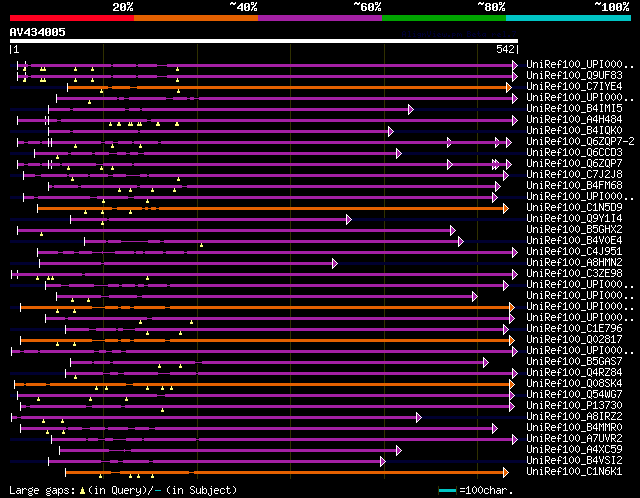The height and width of the screenshot is (498, 640).
Task: Select the UniRef100_Q08SK4 hit label
Action: click(574, 384)
